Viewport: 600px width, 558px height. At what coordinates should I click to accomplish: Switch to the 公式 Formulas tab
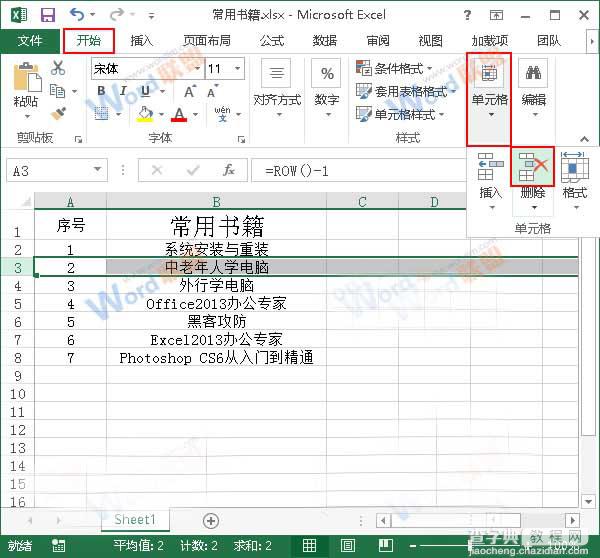(x=272, y=40)
